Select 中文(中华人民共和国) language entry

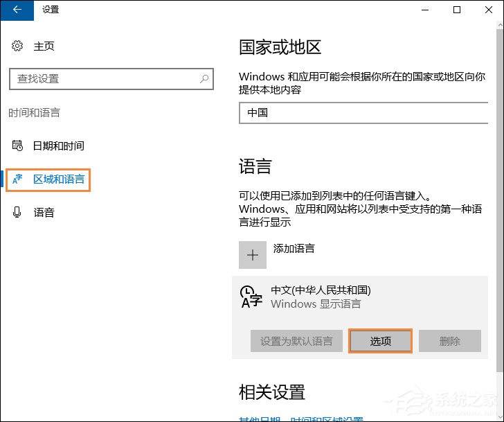[x=321, y=290]
